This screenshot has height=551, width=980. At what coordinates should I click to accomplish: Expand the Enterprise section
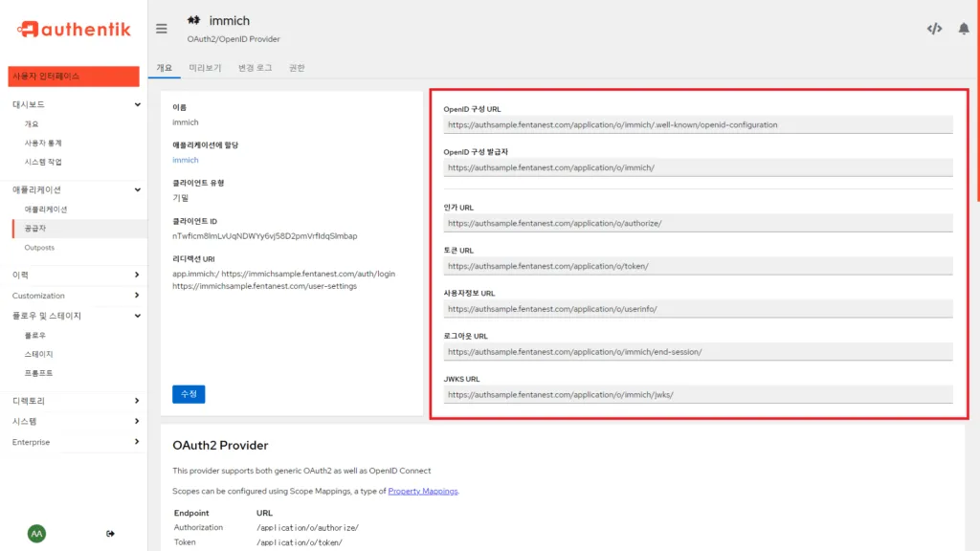[135, 442]
